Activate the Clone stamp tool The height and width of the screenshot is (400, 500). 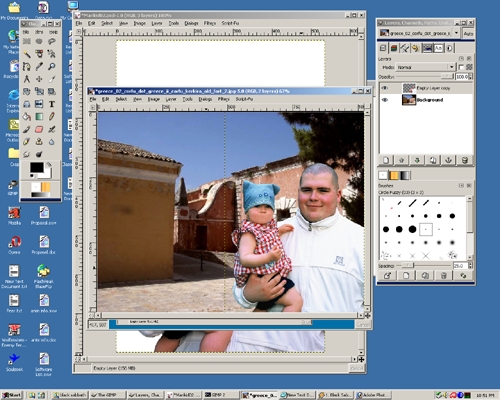39,142
